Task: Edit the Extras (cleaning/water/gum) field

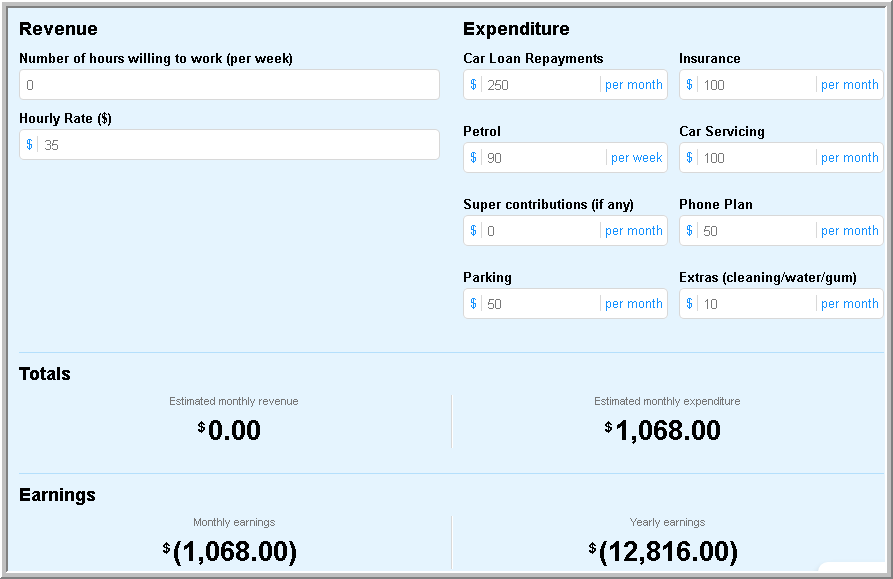Action: 756,304
